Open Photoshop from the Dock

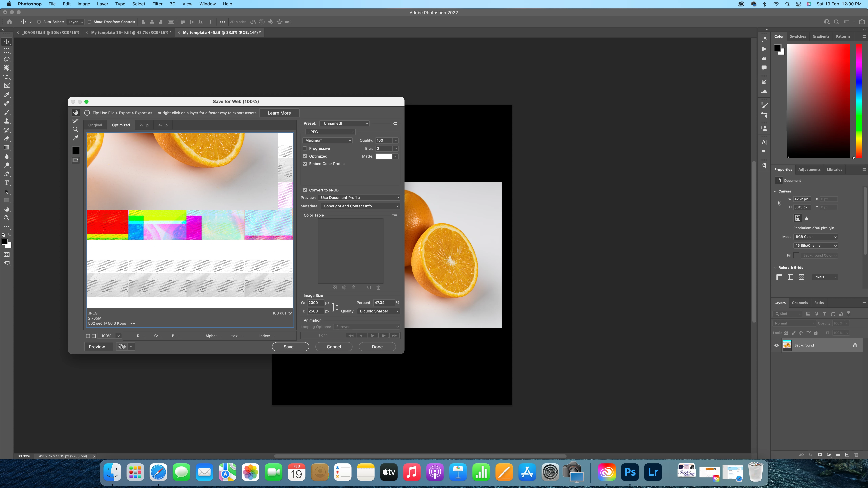click(630, 472)
